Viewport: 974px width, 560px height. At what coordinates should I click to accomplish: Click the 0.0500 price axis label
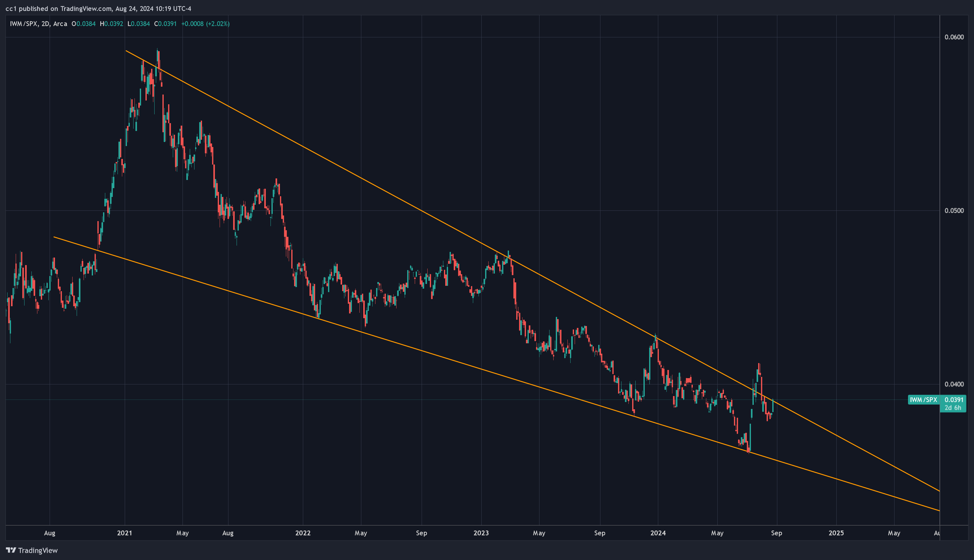(x=954, y=210)
